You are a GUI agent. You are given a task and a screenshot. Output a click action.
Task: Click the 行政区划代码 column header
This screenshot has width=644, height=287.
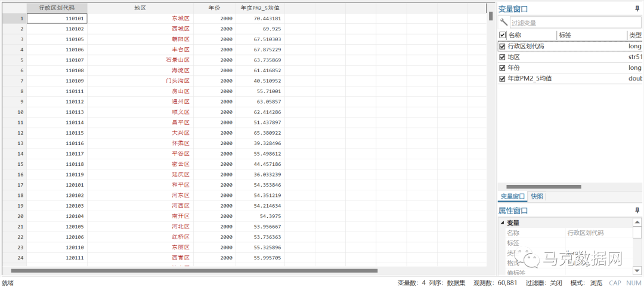click(x=57, y=8)
